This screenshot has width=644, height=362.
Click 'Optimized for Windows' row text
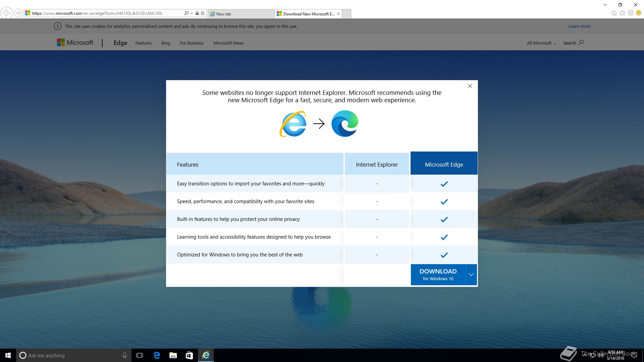click(x=240, y=255)
